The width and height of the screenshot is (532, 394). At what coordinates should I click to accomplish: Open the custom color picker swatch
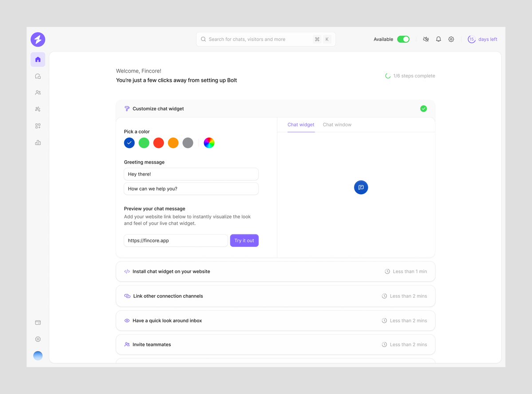[x=209, y=143]
